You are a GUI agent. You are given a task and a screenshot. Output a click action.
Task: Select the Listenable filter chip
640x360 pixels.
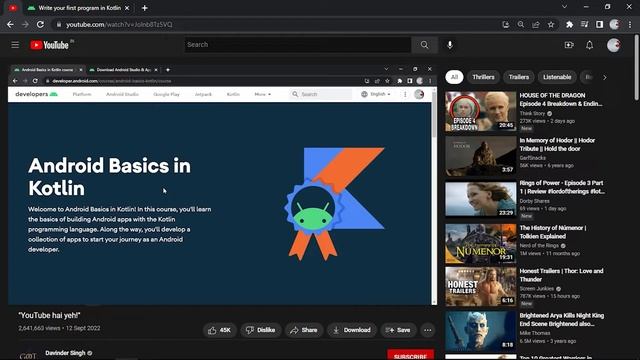pyautogui.click(x=557, y=77)
